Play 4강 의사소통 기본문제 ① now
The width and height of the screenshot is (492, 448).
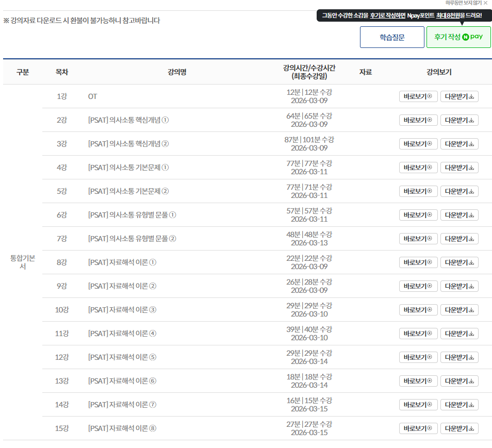click(x=418, y=168)
